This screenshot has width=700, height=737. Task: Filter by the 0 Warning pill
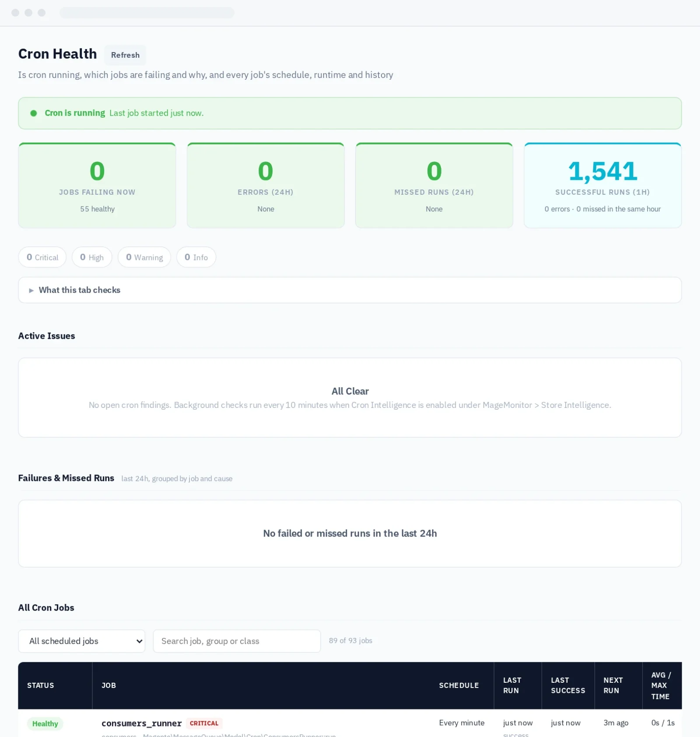pyautogui.click(x=144, y=257)
